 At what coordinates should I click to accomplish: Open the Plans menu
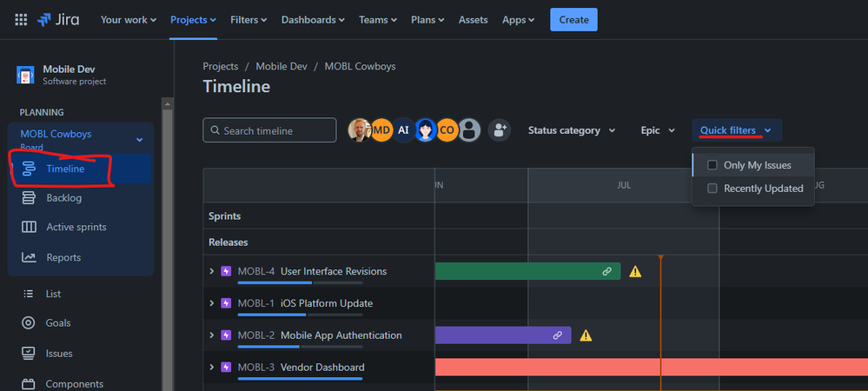point(427,20)
